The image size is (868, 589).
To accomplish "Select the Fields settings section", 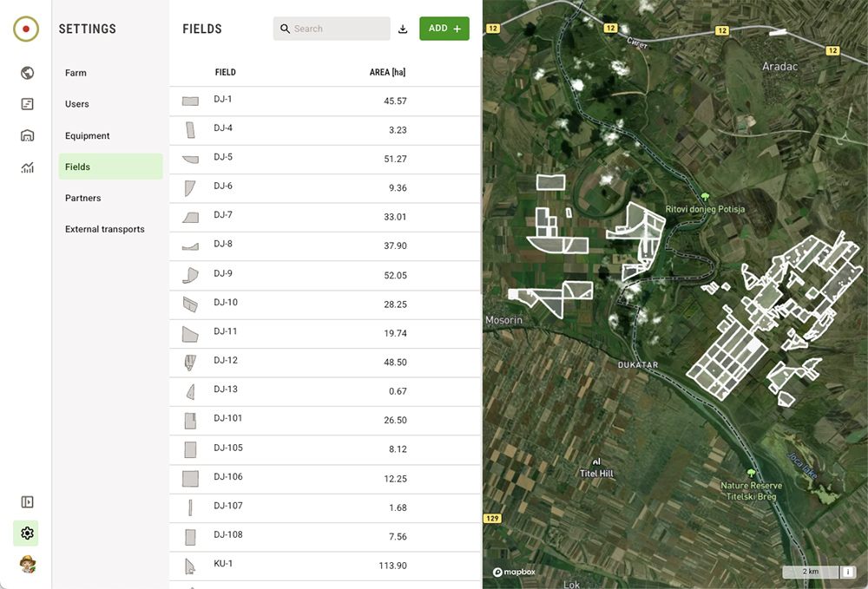I will coord(111,167).
